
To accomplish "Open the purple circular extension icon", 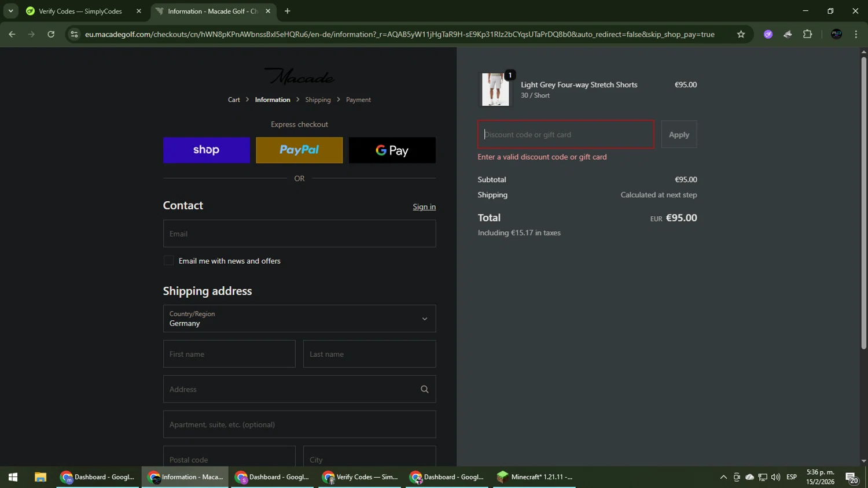I will click(x=768, y=34).
